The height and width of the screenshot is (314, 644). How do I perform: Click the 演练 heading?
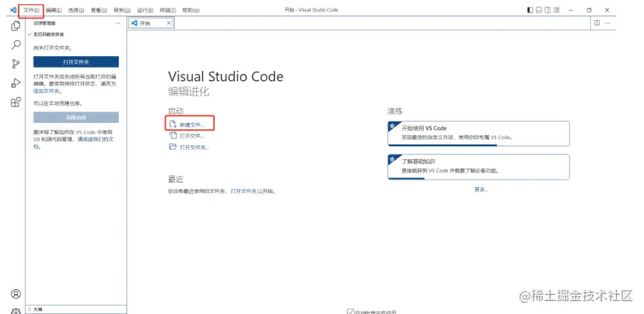pos(395,111)
